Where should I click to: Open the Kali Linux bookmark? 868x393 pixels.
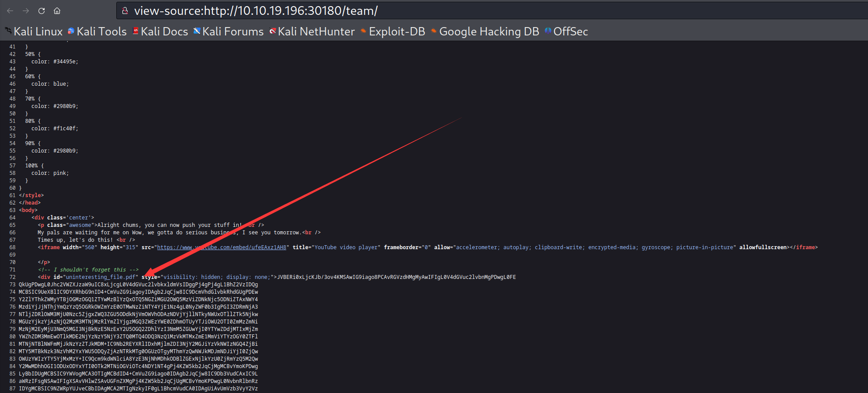(x=34, y=31)
